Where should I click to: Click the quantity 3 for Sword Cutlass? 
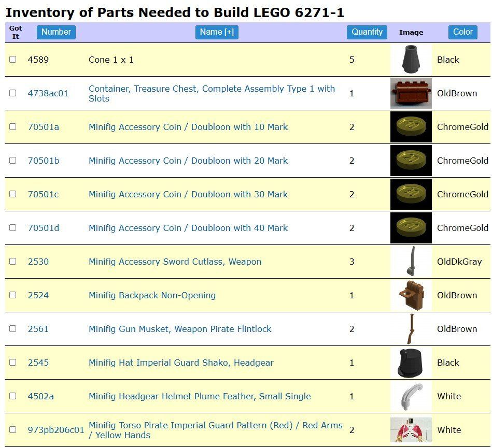point(352,262)
